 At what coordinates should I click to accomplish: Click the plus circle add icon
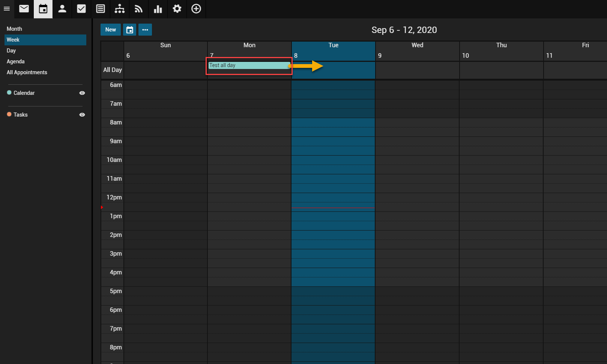(196, 9)
